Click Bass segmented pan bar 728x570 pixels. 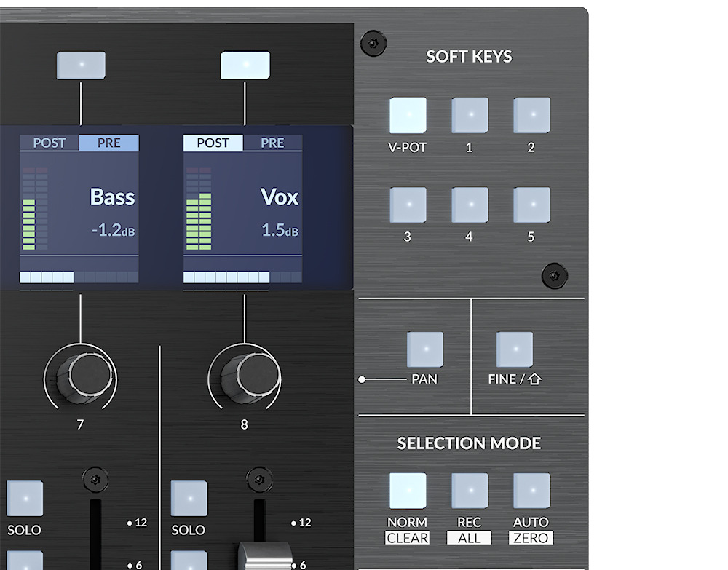[79, 277]
